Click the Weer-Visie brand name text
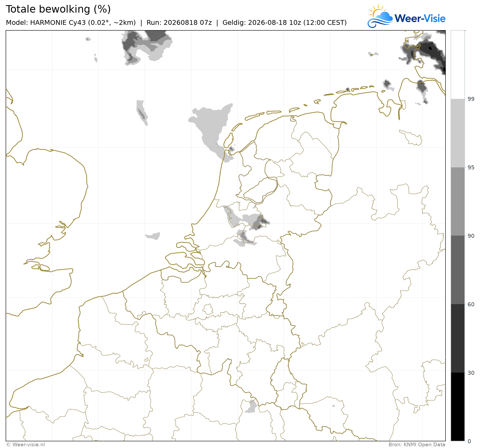486x448 pixels. (420, 18)
